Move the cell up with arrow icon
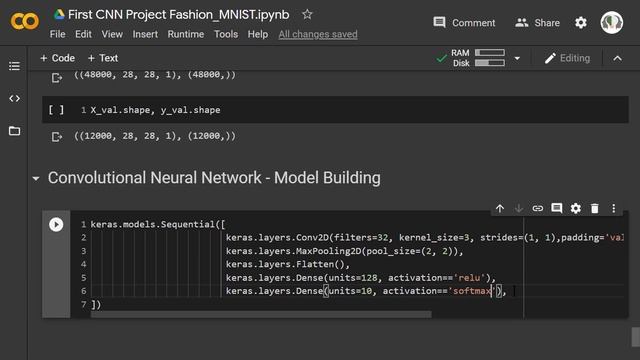 point(500,209)
